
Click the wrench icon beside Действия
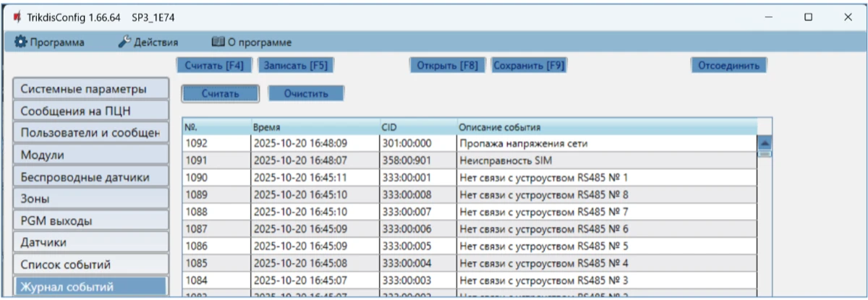coord(124,43)
